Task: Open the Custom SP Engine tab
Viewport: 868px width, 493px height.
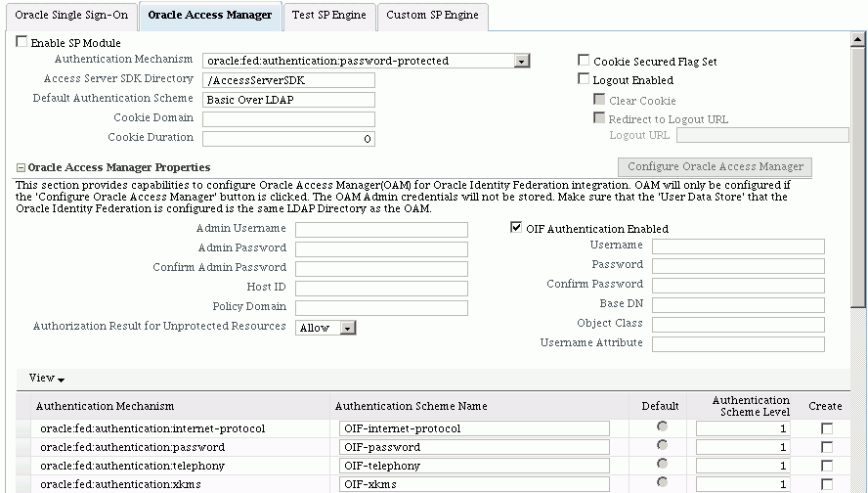Action: (x=432, y=16)
